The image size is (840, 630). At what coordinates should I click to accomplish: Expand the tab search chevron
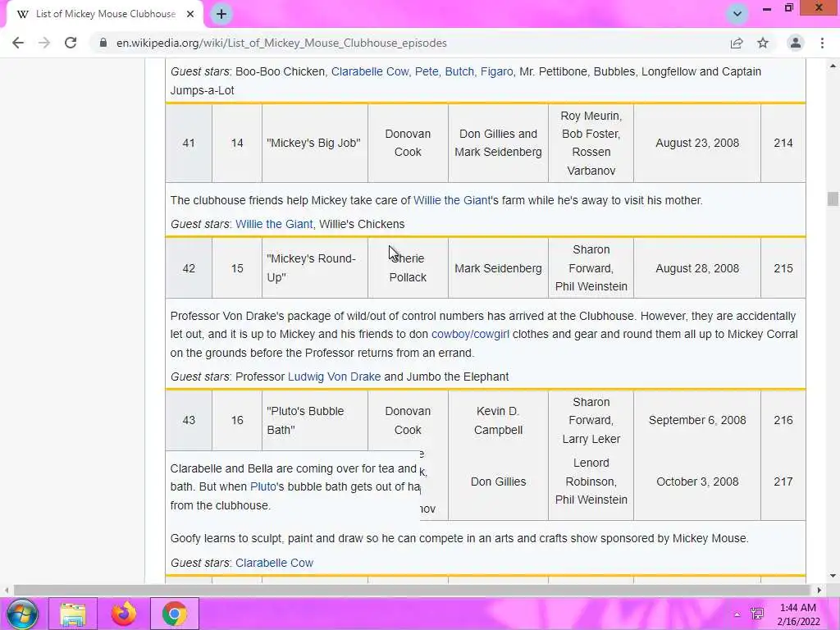click(737, 14)
